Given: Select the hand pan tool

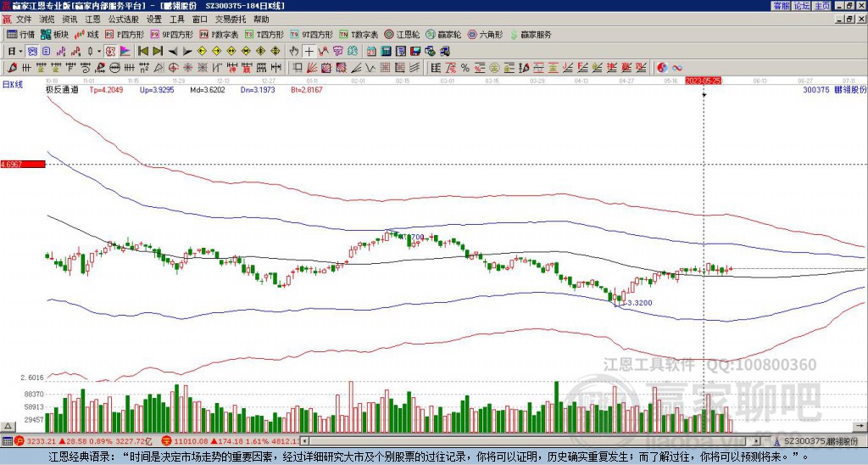Looking at the screenshot, I should tap(294, 52).
